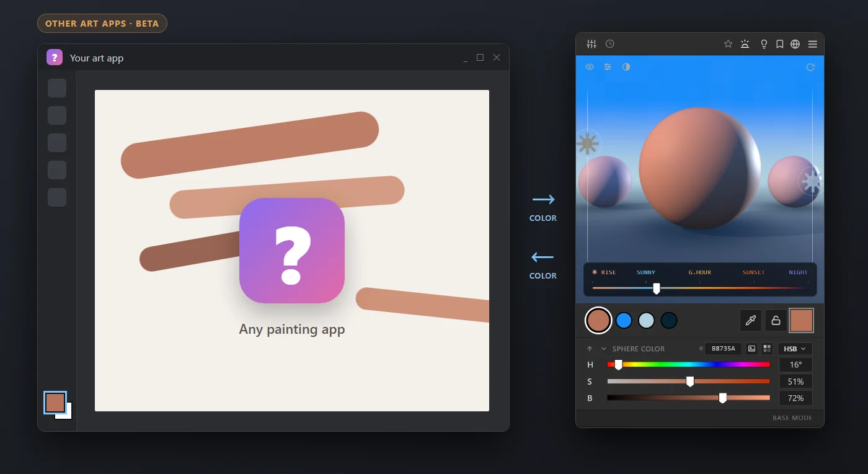Open the history clock icon
This screenshot has width=868, height=474.
[610, 44]
